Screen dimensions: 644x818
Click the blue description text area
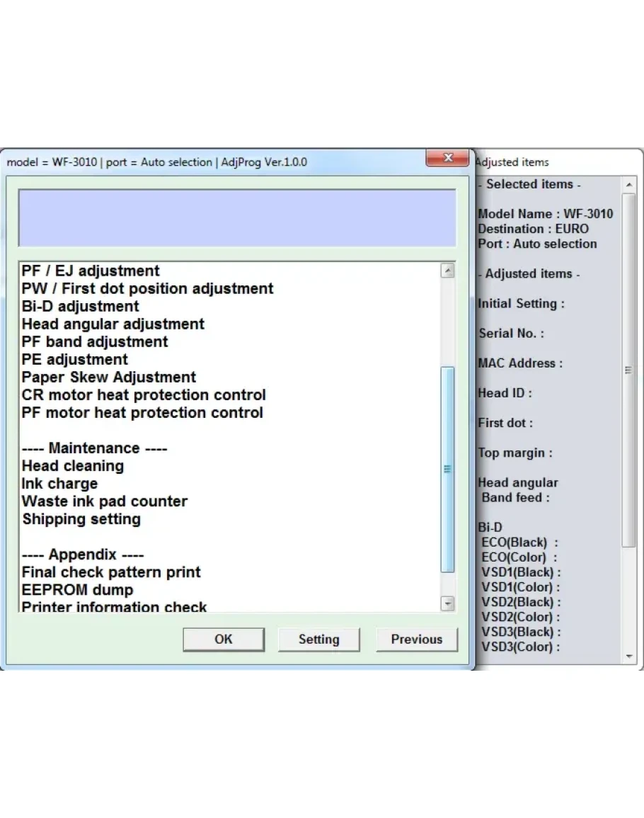[236, 217]
